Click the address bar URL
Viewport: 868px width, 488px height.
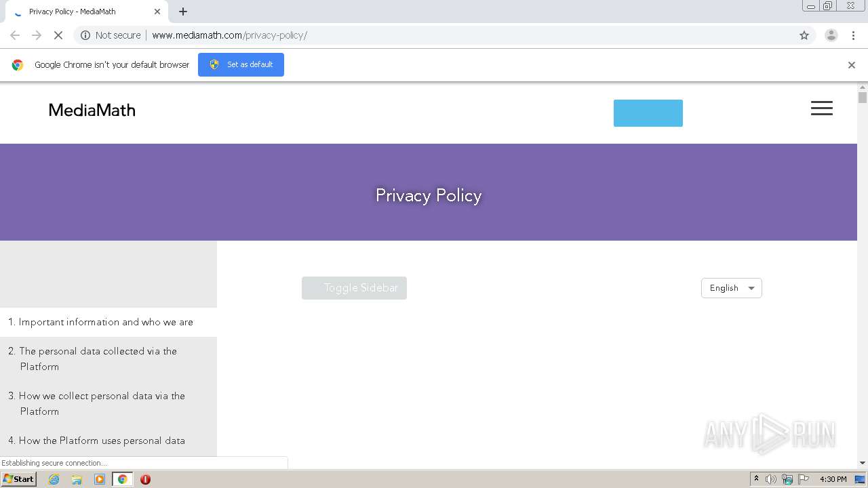click(x=229, y=35)
